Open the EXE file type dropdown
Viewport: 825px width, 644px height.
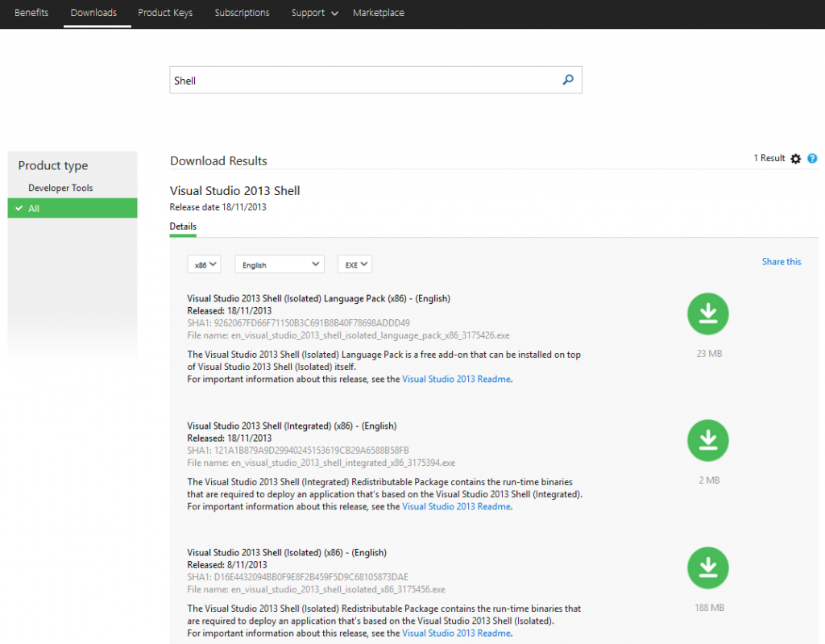tap(354, 264)
